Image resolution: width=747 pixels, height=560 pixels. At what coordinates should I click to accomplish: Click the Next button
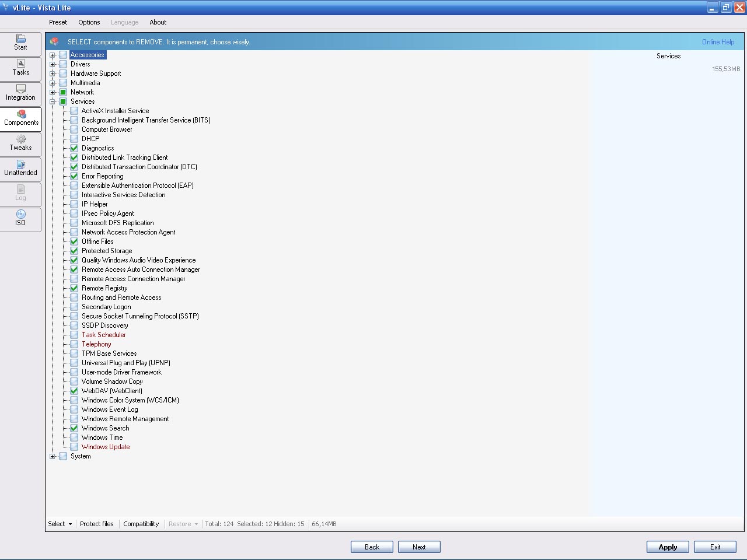pyautogui.click(x=419, y=547)
